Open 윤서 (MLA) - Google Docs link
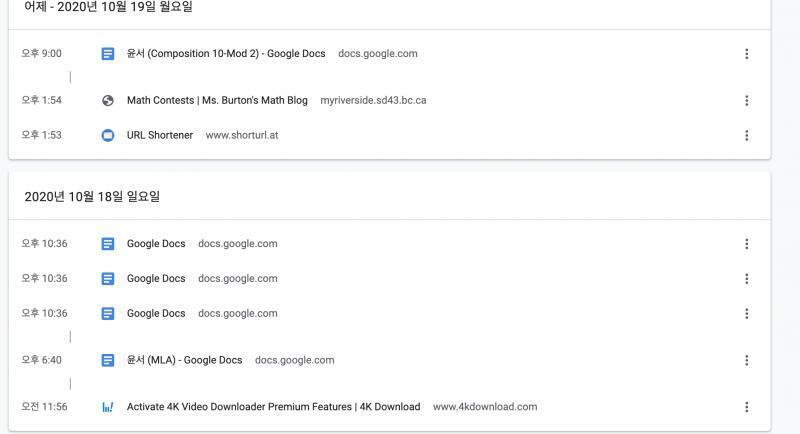800x434 pixels. tap(184, 360)
